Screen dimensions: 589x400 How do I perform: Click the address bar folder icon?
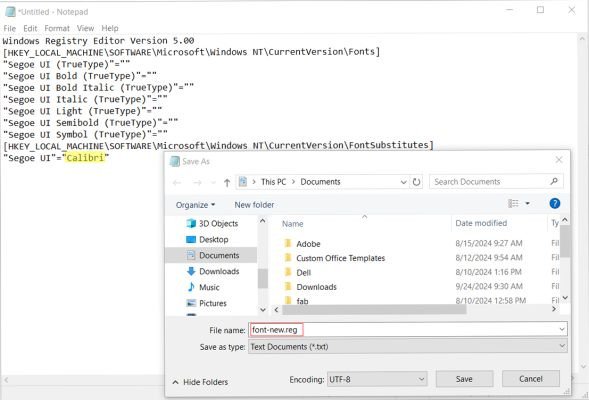[243, 182]
